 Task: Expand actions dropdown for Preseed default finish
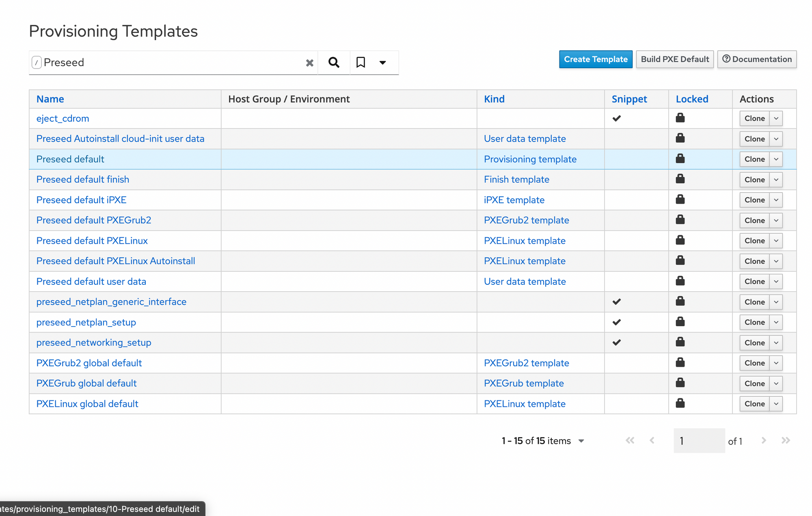776,180
